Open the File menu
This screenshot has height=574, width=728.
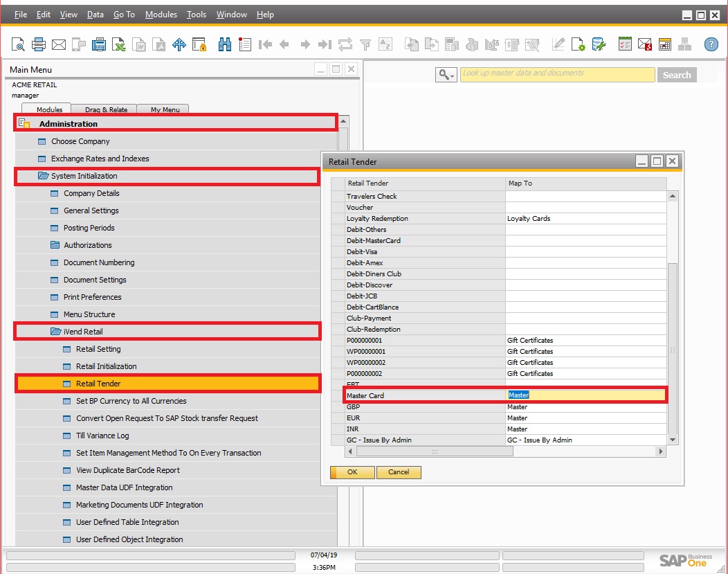(21, 15)
